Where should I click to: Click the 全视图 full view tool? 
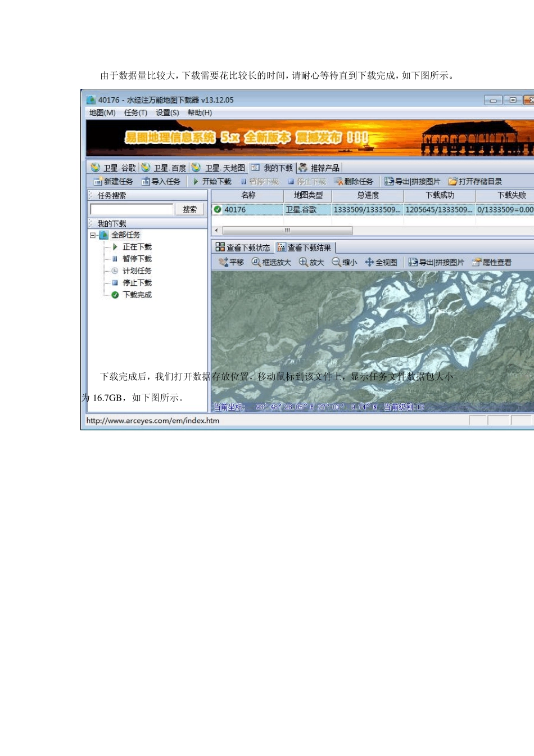pyautogui.click(x=381, y=262)
